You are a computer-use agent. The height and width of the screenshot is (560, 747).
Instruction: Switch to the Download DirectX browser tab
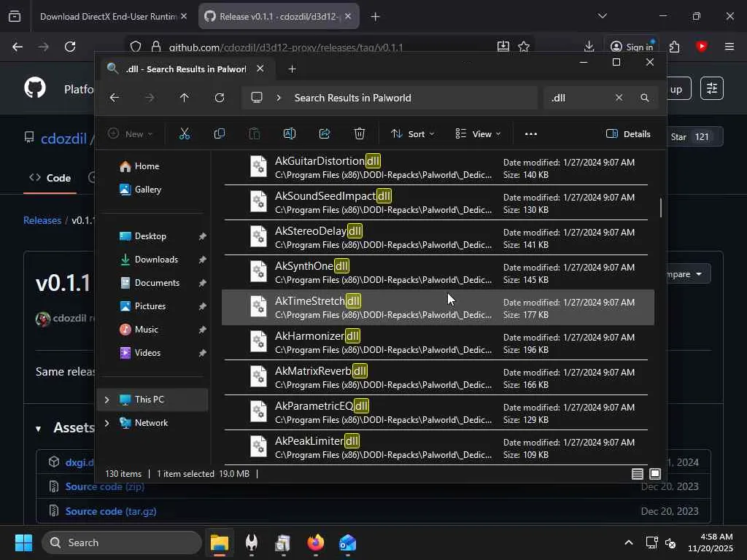(x=108, y=17)
